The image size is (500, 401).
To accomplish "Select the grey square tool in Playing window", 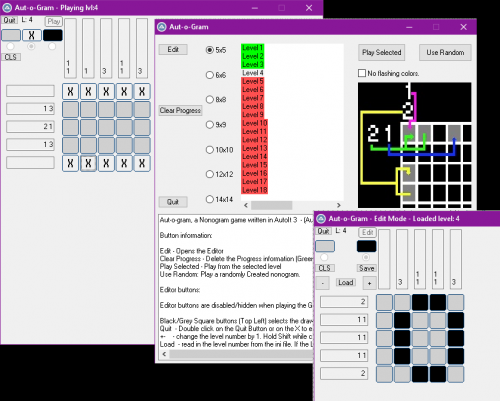I will pos(11,35).
